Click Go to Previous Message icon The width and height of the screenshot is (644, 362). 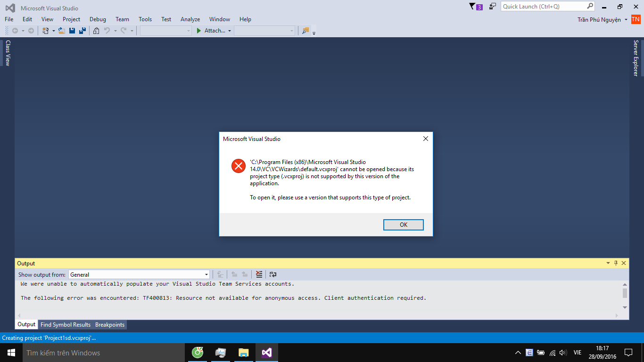click(234, 274)
